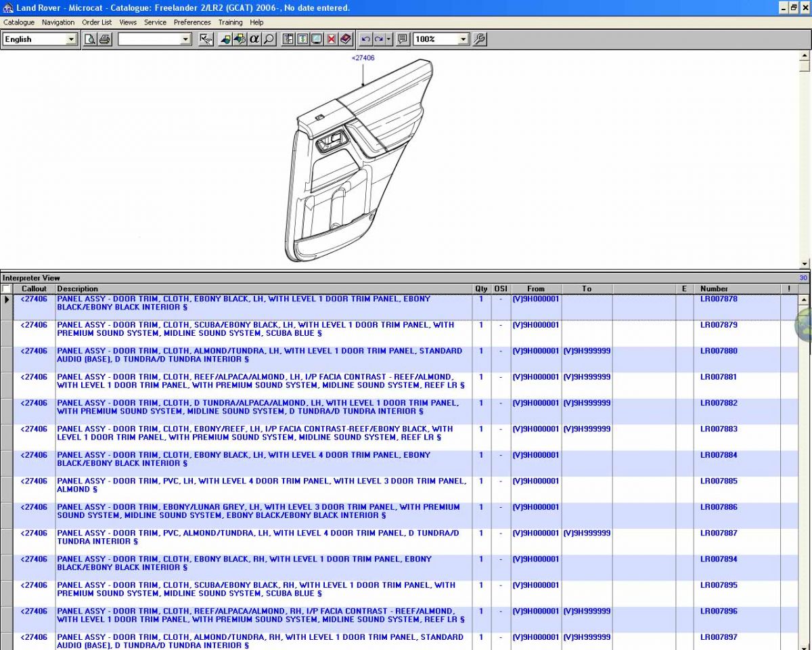Click the magnifying glass search icon
Screen dimensions: 812x650
(269, 39)
